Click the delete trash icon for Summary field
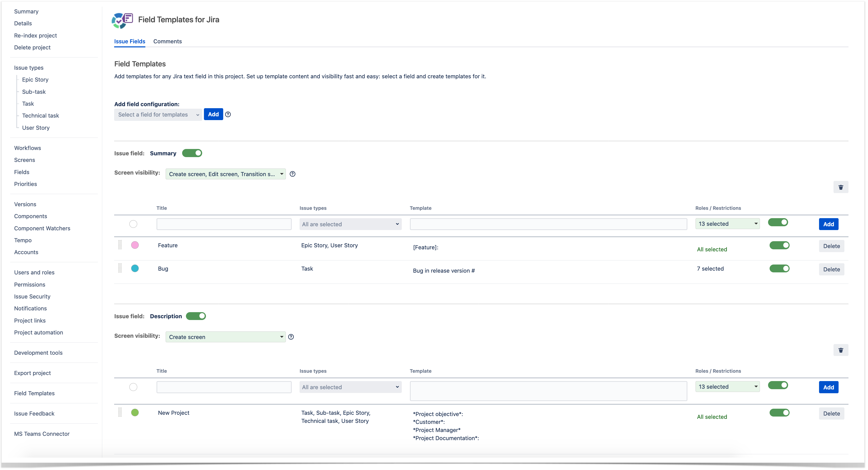The width and height of the screenshot is (868, 470). click(x=841, y=187)
